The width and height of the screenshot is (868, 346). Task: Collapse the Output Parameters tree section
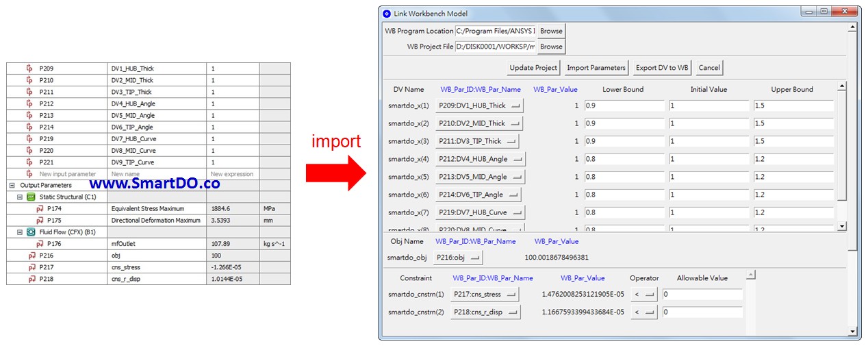12,186
